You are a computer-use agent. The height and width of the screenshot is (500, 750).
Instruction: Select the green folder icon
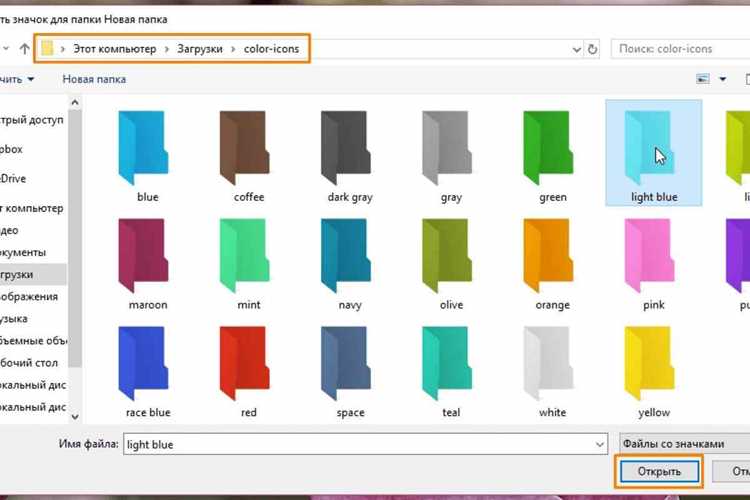(x=548, y=148)
